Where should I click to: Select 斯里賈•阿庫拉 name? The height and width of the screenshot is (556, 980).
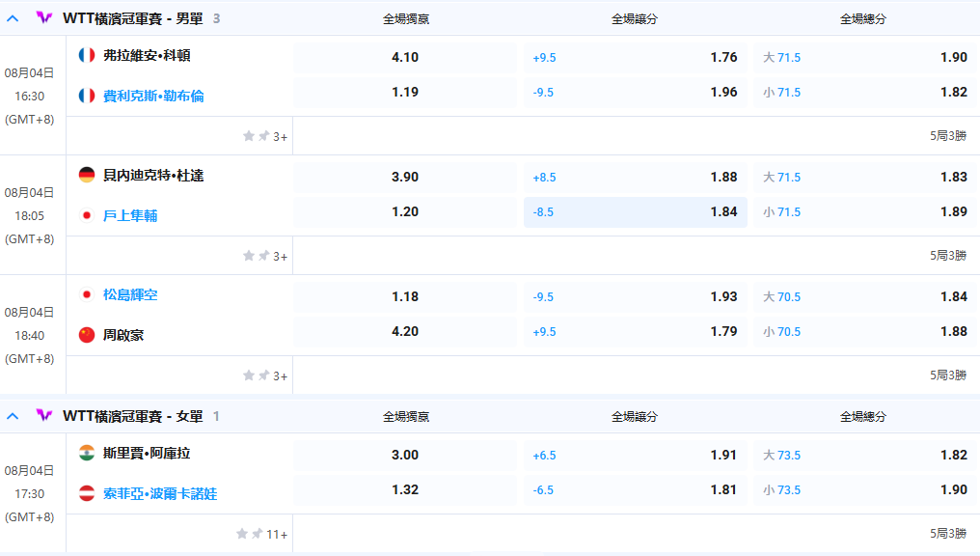point(147,453)
